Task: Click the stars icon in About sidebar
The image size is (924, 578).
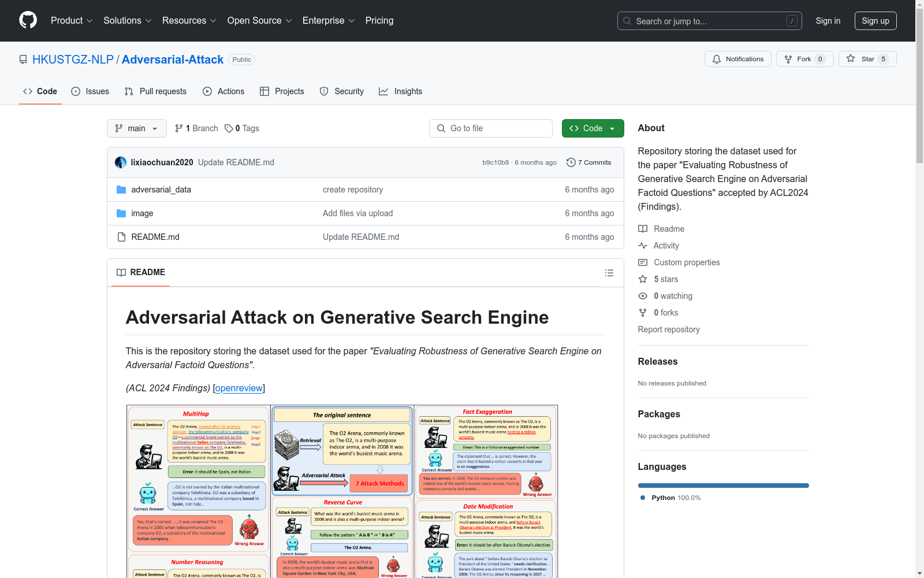Action: [643, 279]
